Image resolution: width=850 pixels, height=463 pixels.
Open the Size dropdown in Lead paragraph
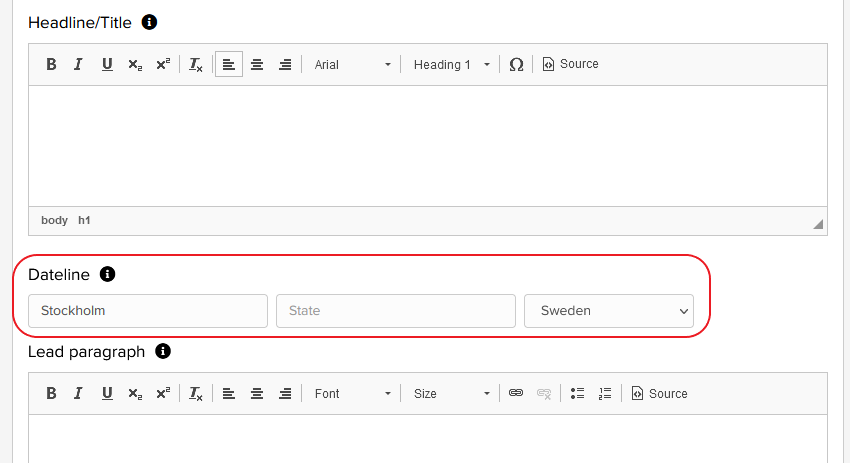pyautogui.click(x=452, y=394)
